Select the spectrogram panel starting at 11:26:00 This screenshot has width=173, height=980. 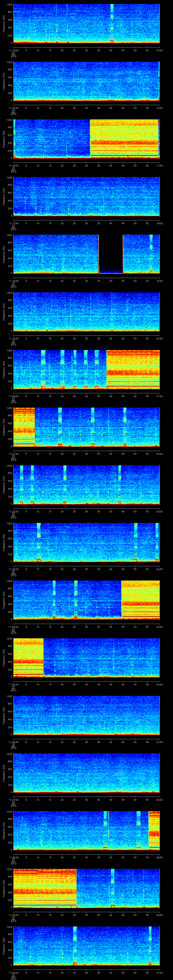86,715
